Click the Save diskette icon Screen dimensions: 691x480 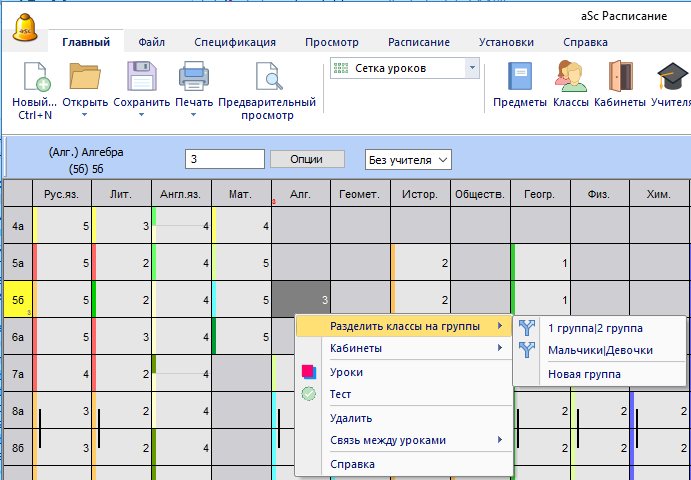point(141,77)
